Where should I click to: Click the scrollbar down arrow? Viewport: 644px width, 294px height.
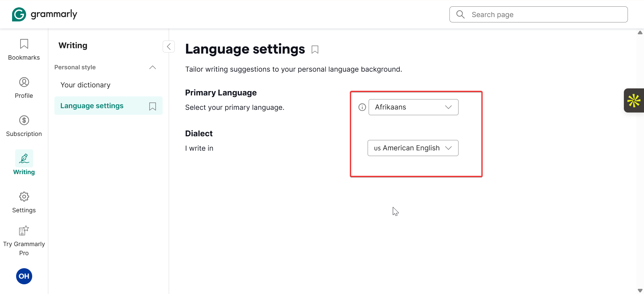(x=640, y=290)
